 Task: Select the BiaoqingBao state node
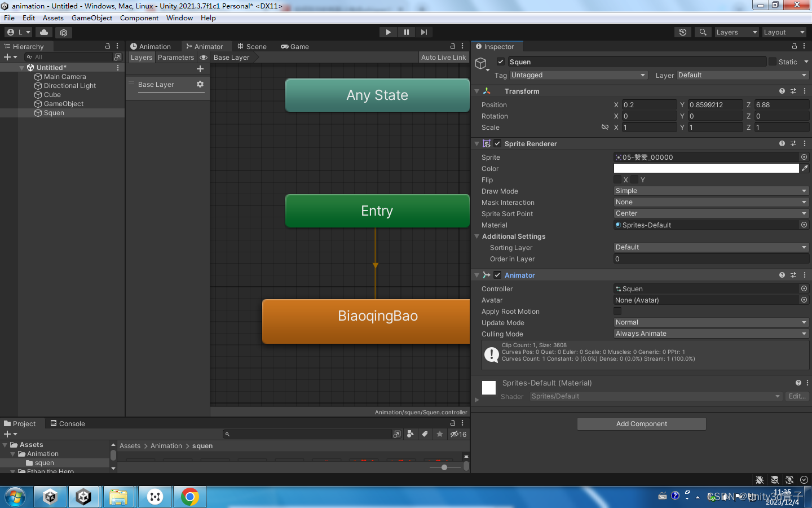pos(366,321)
